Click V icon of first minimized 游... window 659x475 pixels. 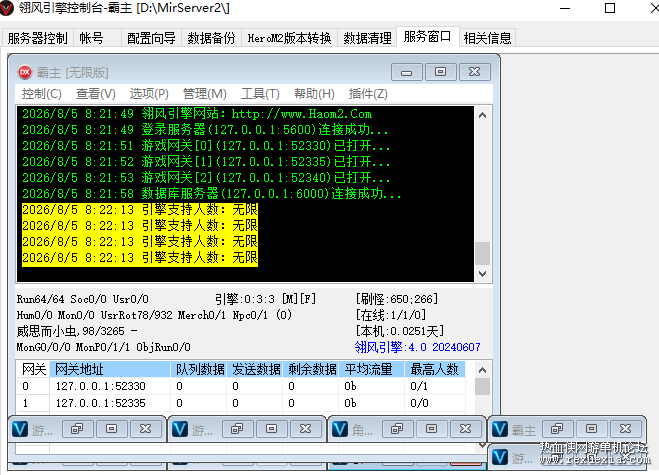point(20,429)
